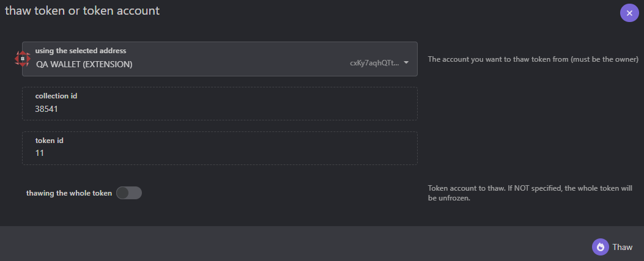Image resolution: width=644 pixels, height=261 pixels.
Task: Click the Thaw button text
Action: 622,247
